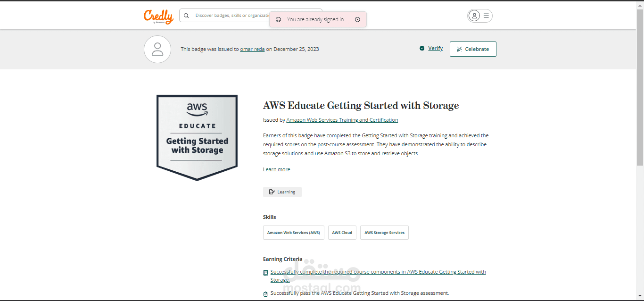Click the badge earner avatar

coord(157,49)
